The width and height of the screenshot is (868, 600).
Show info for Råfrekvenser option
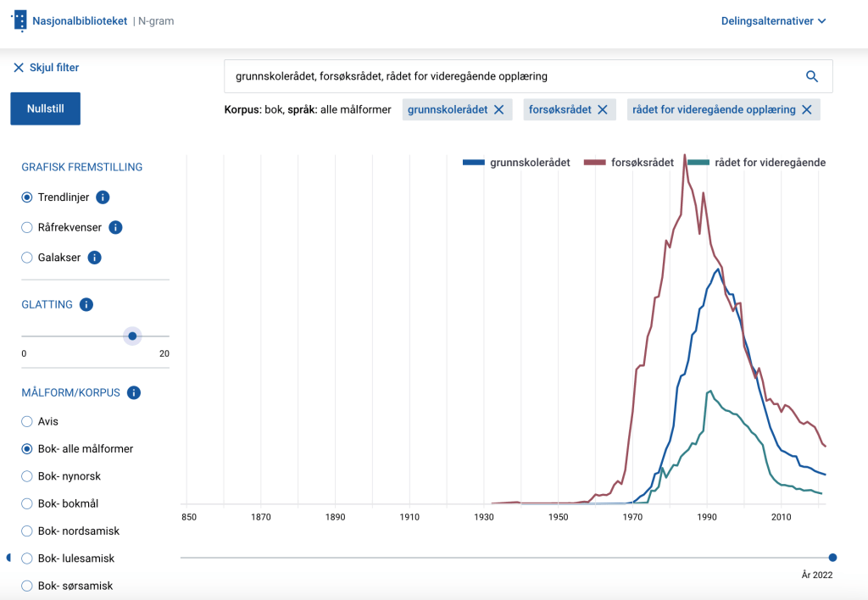pos(116,227)
